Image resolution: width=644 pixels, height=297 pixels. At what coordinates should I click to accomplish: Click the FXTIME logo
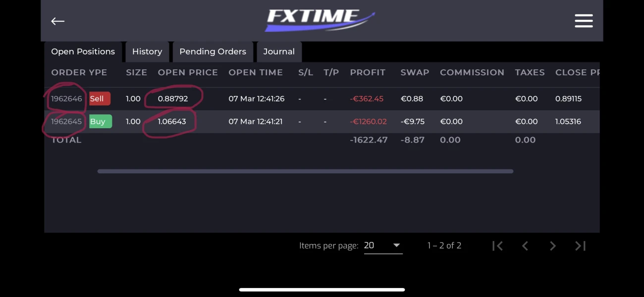coord(320,20)
